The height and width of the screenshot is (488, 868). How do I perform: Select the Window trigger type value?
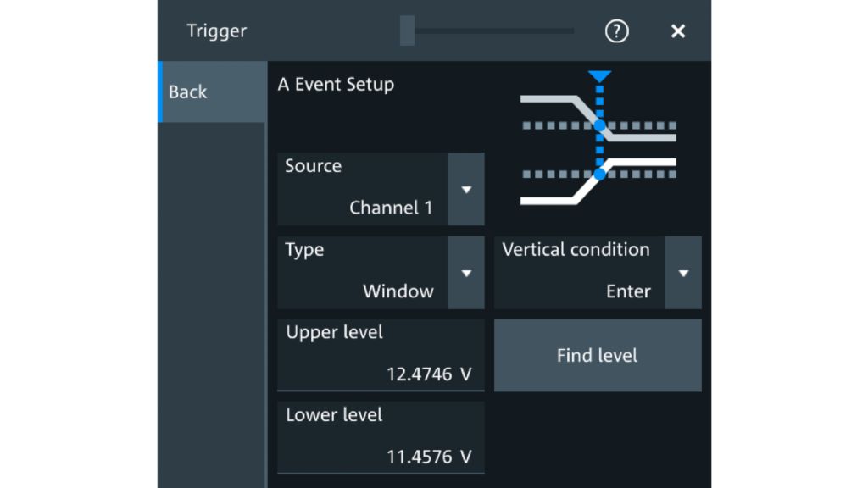point(398,291)
